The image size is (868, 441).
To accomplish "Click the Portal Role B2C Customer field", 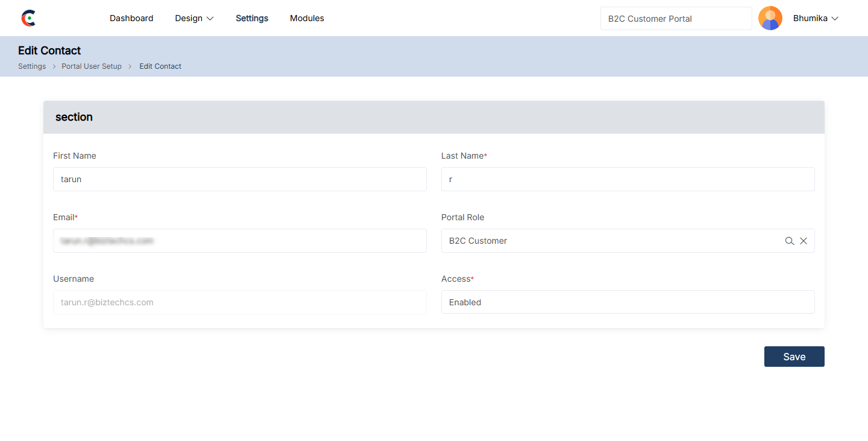I will click(x=609, y=241).
